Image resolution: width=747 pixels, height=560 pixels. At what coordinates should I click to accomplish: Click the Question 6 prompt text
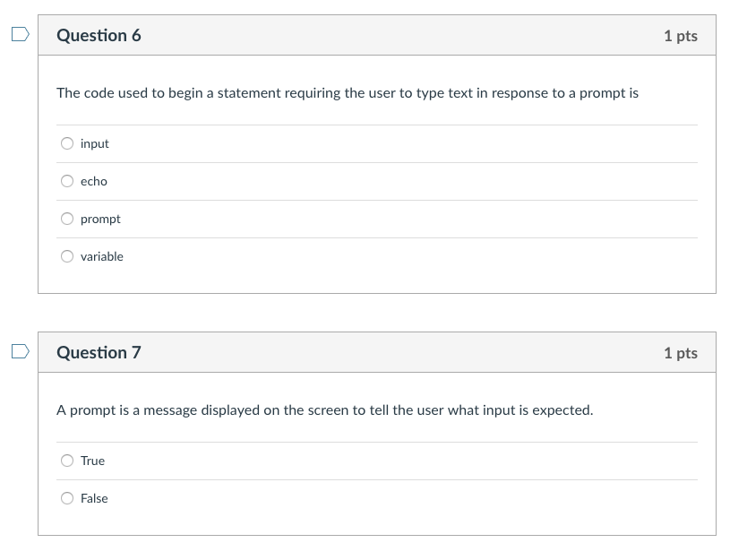(347, 92)
